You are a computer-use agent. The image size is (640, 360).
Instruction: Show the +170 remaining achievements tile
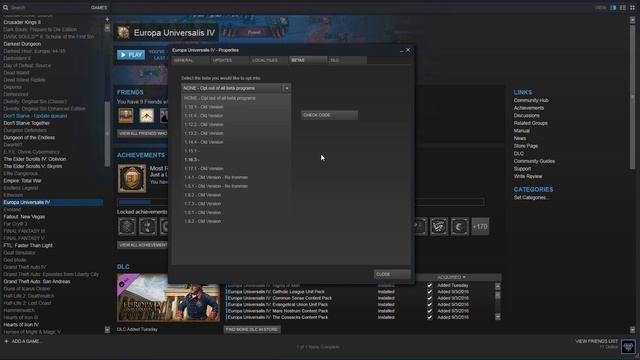[480, 227]
